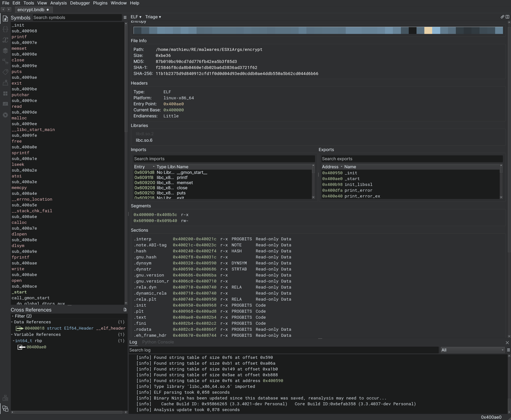Open the Strings sidebar quotes icon

tap(5, 61)
